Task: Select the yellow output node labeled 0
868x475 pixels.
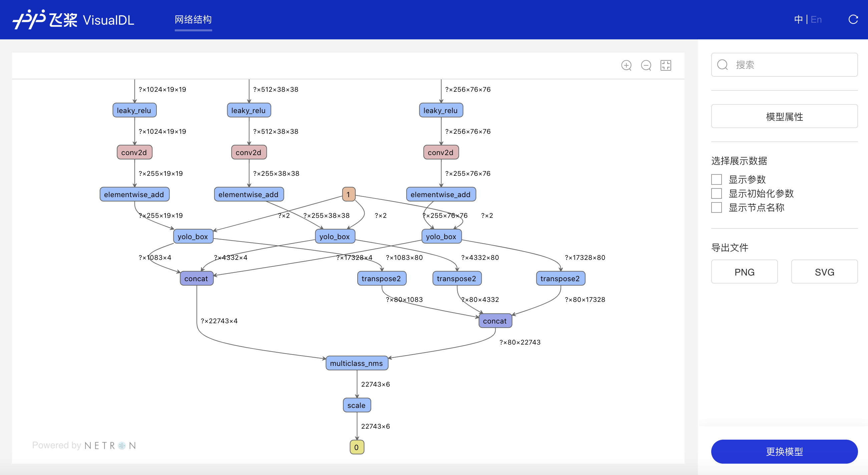Action: tap(357, 447)
